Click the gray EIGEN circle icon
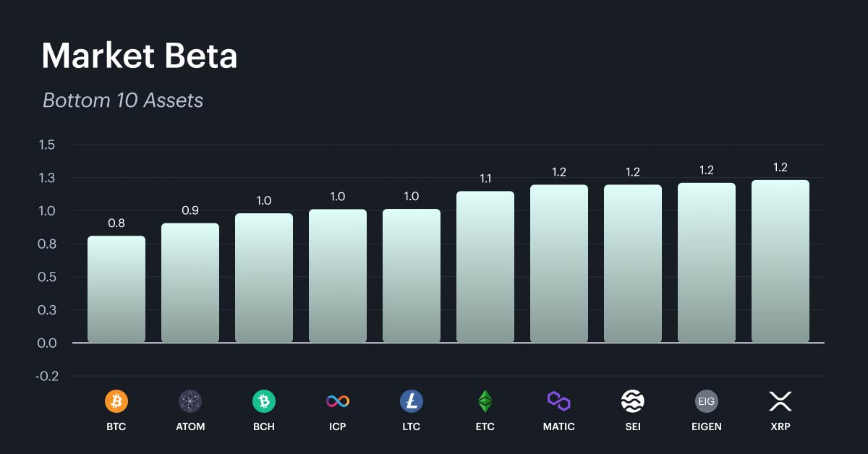The height and width of the screenshot is (454, 868). [x=707, y=401]
